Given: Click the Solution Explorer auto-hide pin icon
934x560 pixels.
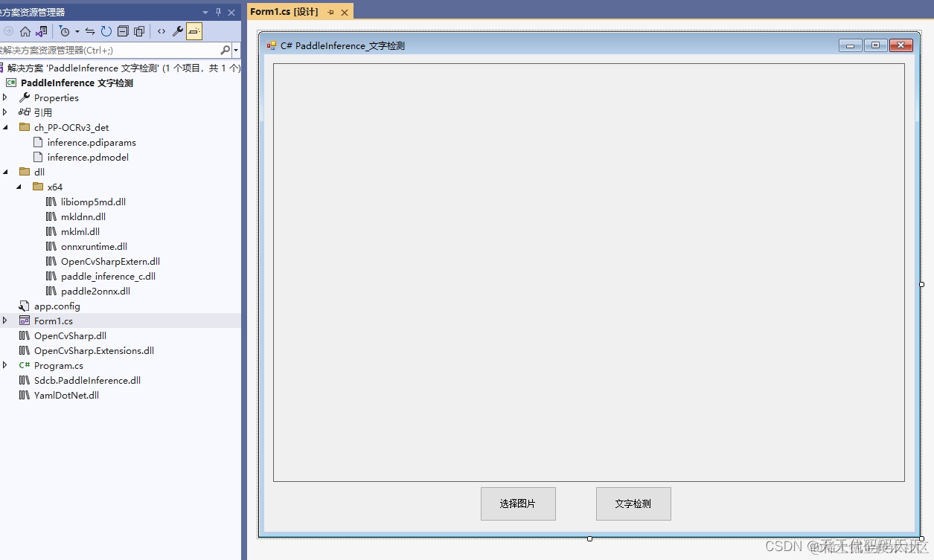Looking at the screenshot, I should (x=218, y=12).
